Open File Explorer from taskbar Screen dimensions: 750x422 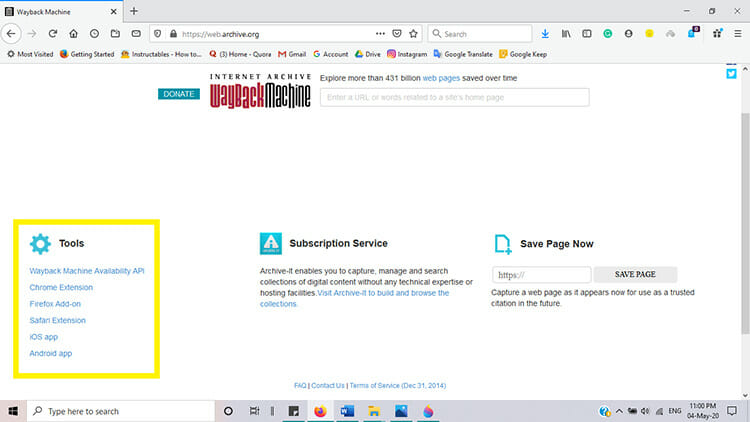click(x=374, y=411)
